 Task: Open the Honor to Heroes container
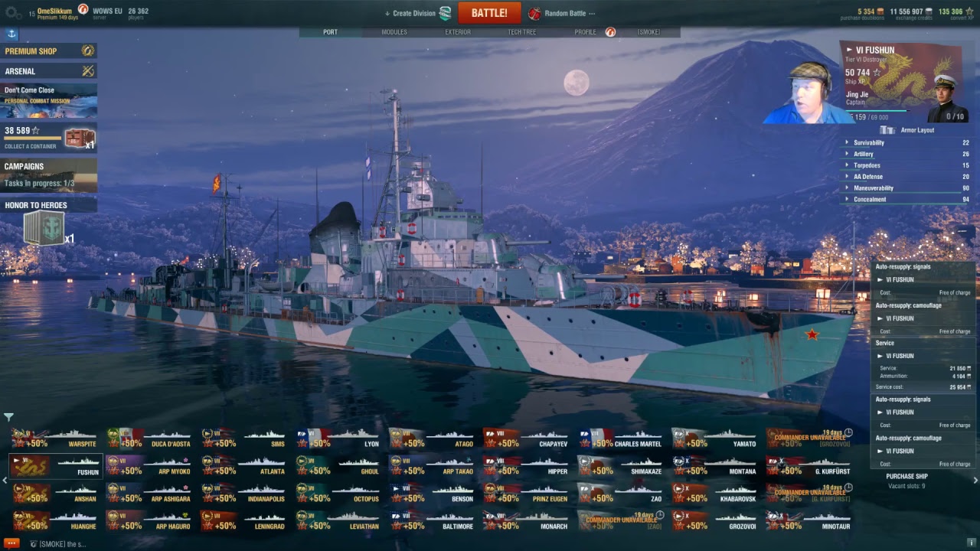point(44,228)
